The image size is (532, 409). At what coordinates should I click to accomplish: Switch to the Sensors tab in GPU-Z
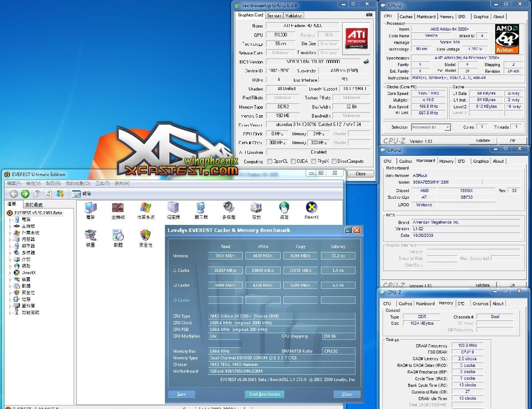coord(274,16)
